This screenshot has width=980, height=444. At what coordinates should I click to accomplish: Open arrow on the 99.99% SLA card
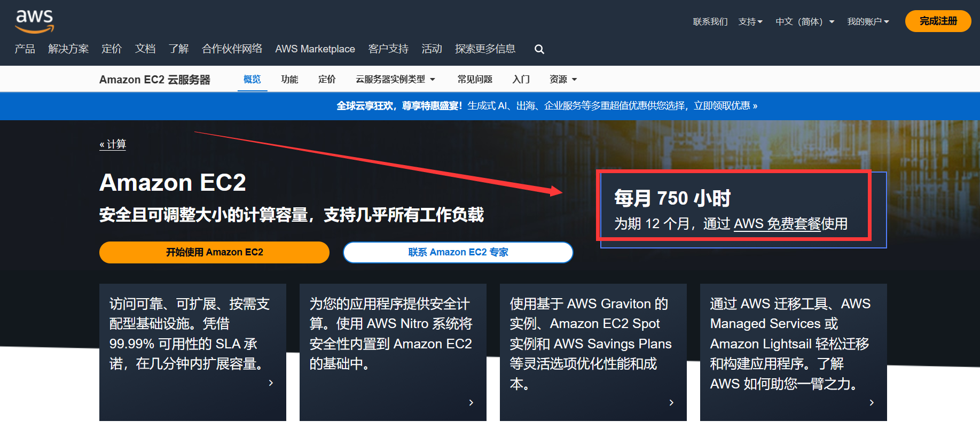[x=271, y=383]
